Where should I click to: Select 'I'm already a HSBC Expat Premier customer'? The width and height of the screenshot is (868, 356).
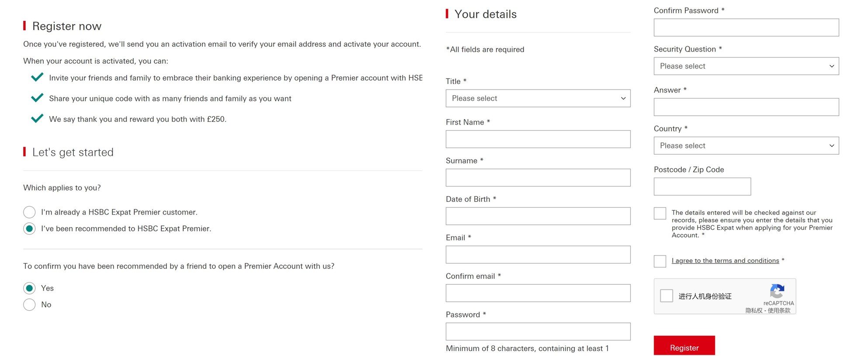click(x=29, y=212)
